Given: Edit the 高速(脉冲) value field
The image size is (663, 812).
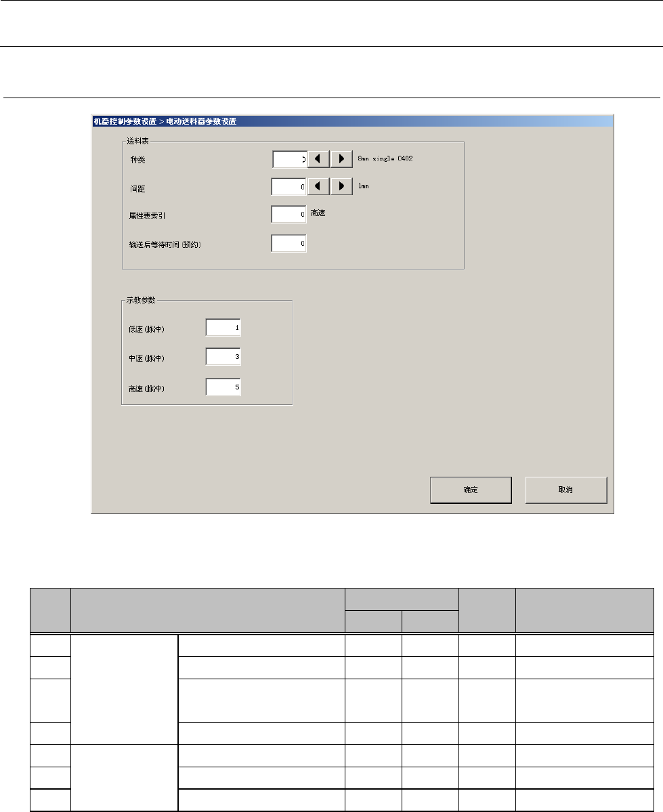Looking at the screenshot, I should (x=223, y=387).
